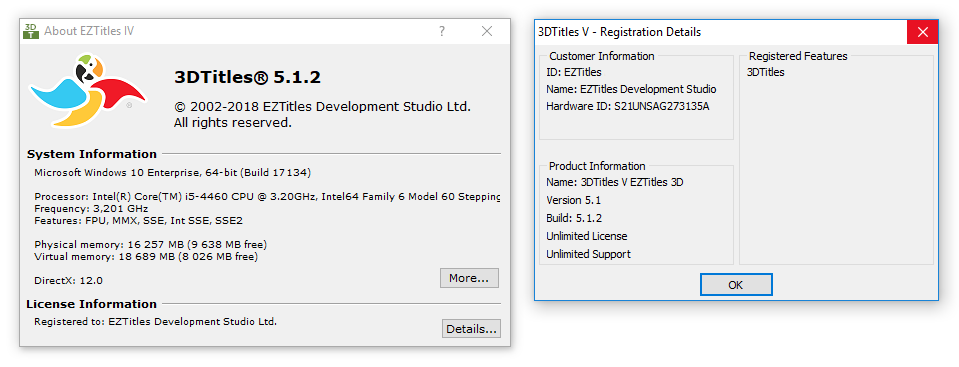Click the Build: 5.1.2 product line
This screenshot has height=367, width=959.
point(574,218)
